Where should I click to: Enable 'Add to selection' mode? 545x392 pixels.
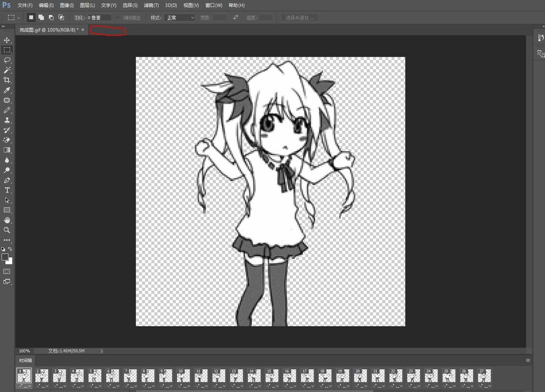click(x=41, y=17)
